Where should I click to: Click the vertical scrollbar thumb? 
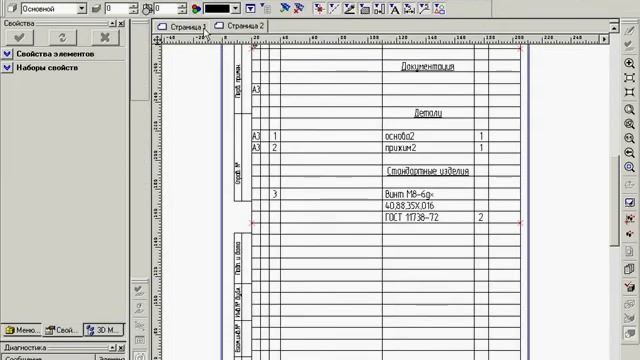tap(614, 201)
